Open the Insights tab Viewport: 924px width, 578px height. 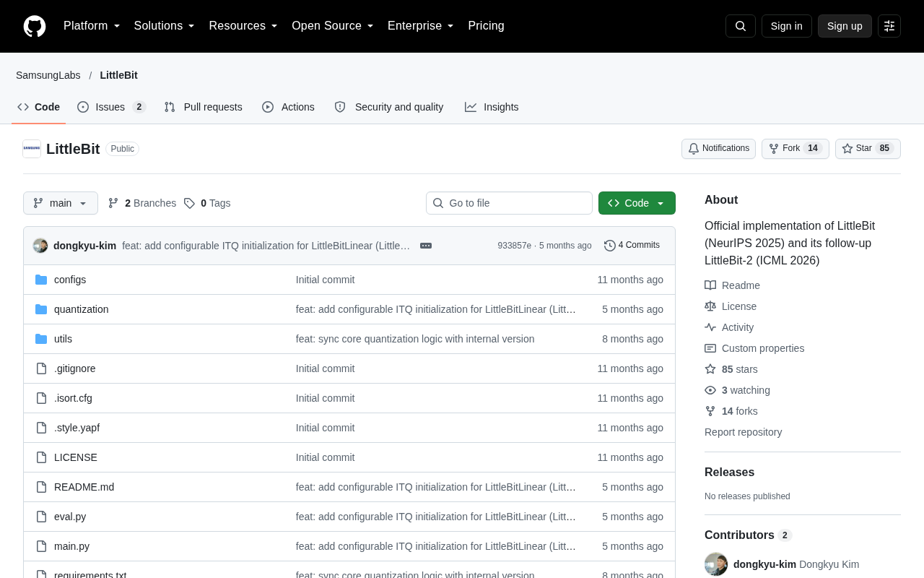coord(492,107)
